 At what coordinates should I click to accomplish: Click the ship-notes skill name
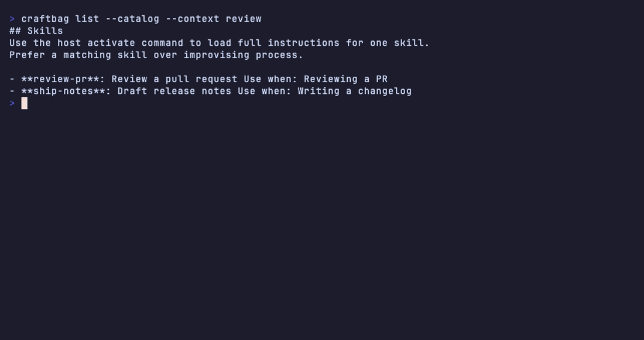click(x=63, y=91)
